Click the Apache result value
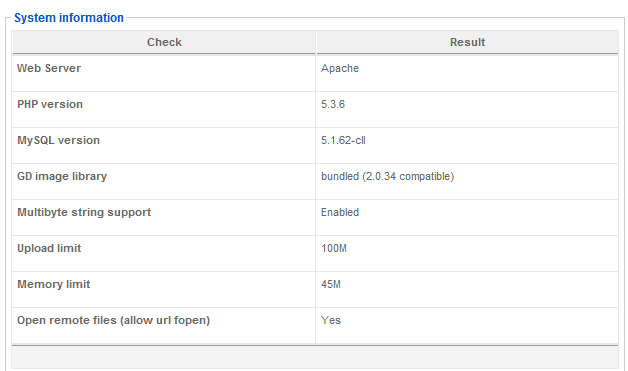The image size is (628, 371). pos(340,69)
